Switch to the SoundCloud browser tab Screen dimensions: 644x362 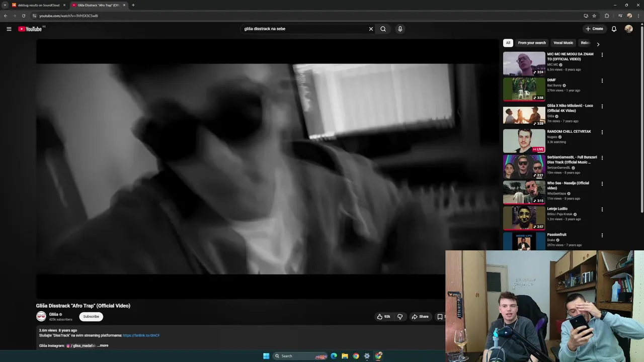(39, 5)
